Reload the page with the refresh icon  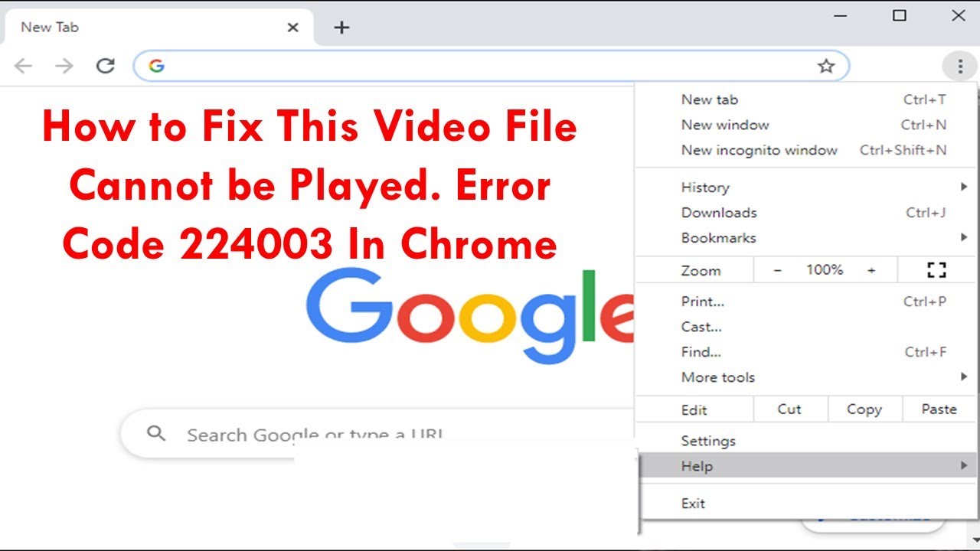click(106, 66)
